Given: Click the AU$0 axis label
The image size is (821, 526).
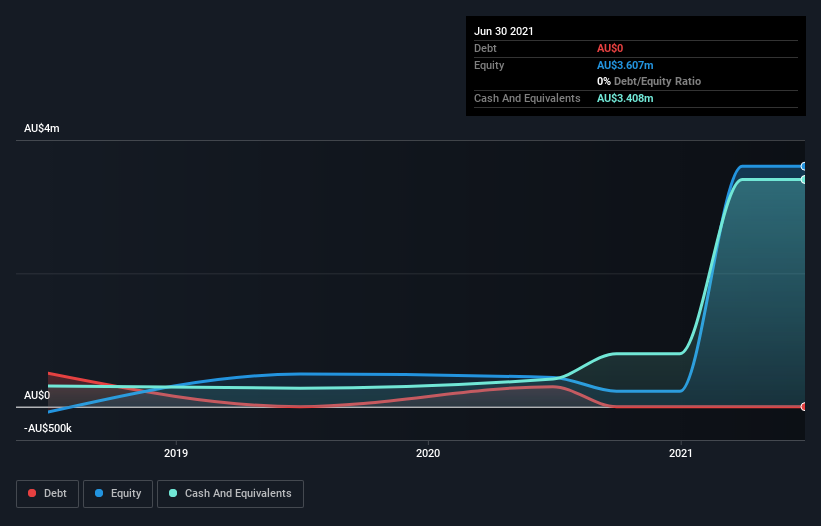Looking at the screenshot, I should point(37,395).
